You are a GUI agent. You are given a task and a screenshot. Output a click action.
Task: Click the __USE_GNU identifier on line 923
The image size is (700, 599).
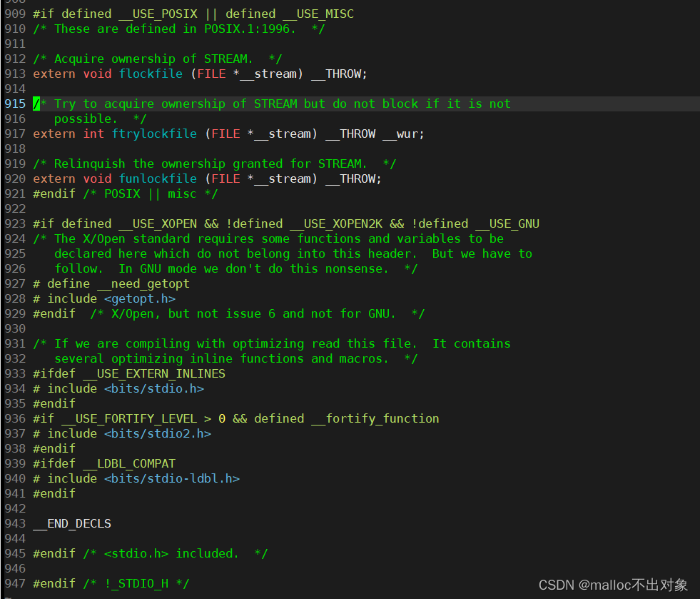tap(507, 223)
